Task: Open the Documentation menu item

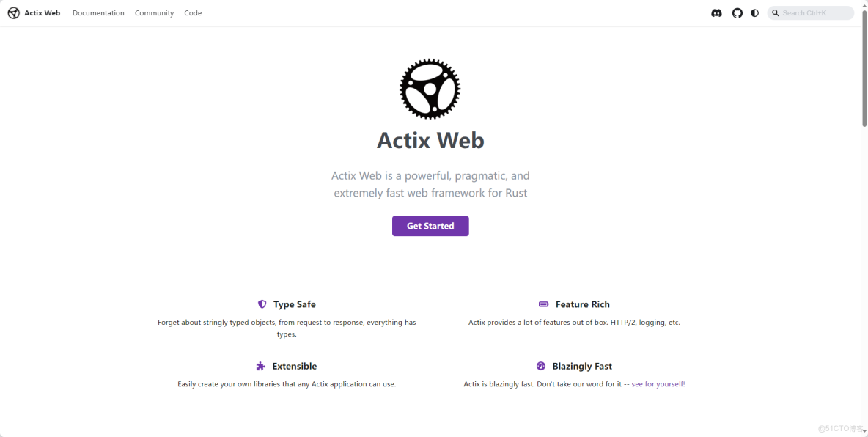Action: [x=98, y=12]
